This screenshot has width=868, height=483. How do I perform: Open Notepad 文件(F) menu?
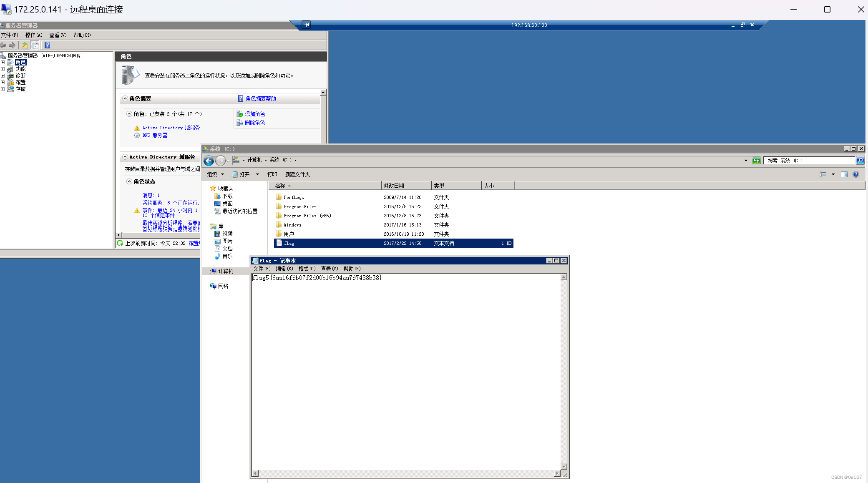262,269
